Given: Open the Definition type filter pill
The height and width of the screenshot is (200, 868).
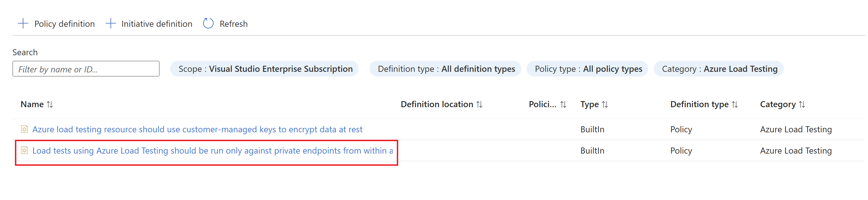Looking at the screenshot, I should pos(446,69).
